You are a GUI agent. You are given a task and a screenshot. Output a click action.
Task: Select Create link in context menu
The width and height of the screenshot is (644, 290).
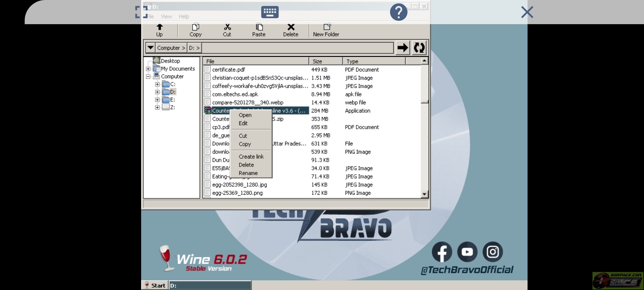click(x=251, y=157)
